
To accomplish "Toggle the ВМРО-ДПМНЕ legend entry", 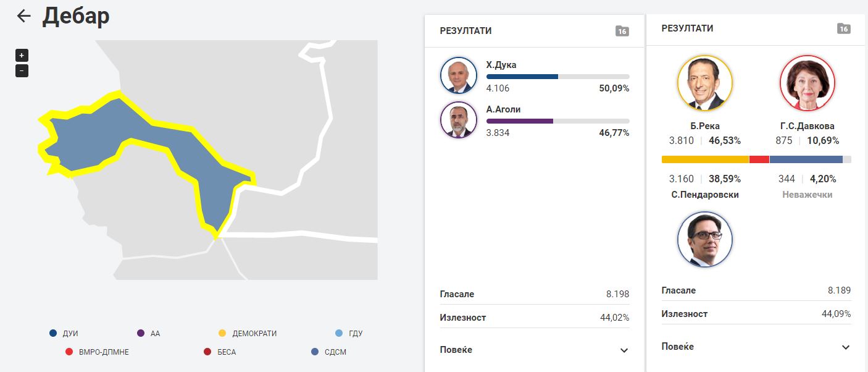I will 97,352.
